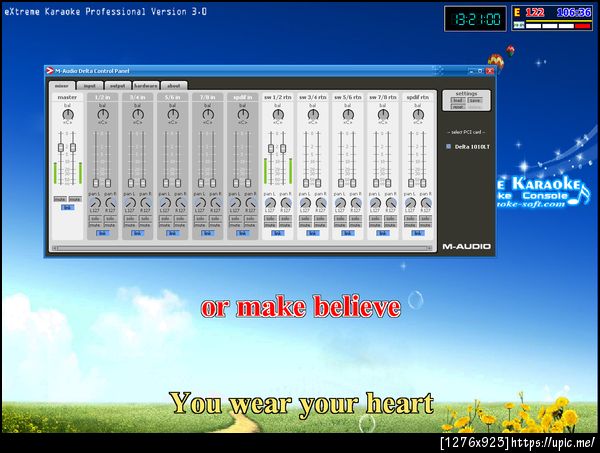The image size is (600, 453).
Task: Click the spdif rtn pan L knob
Action: pyautogui.click(x=410, y=203)
